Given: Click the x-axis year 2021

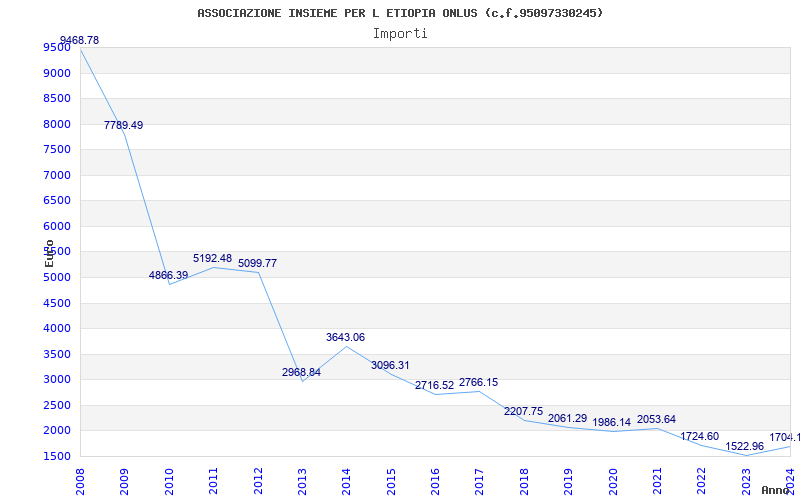Looking at the screenshot, I should click(657, 482).
